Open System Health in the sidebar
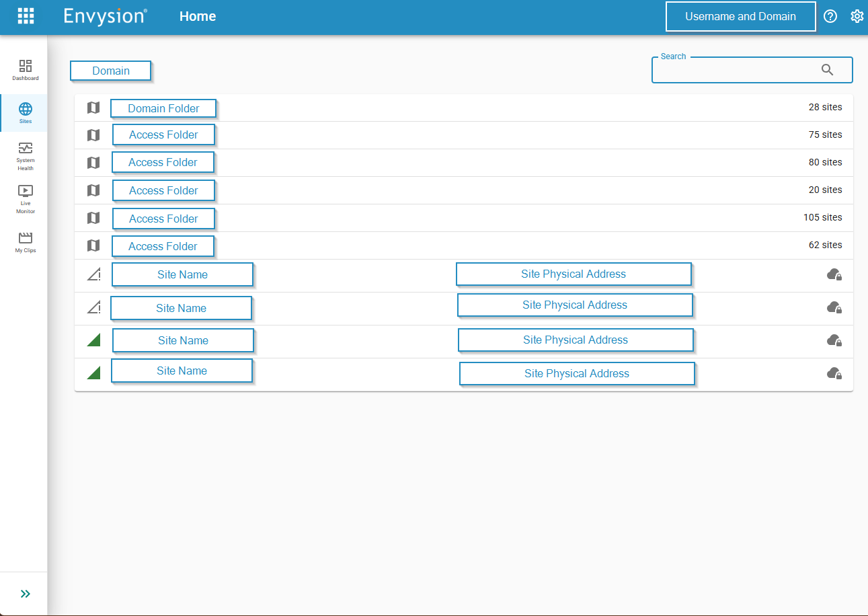Image resolution: width=868 pixels, height=616 pixels. click(26, 155)
